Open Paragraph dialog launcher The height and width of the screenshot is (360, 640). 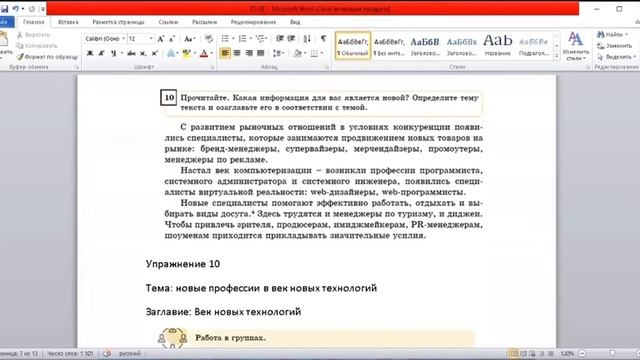pos(327,67)
